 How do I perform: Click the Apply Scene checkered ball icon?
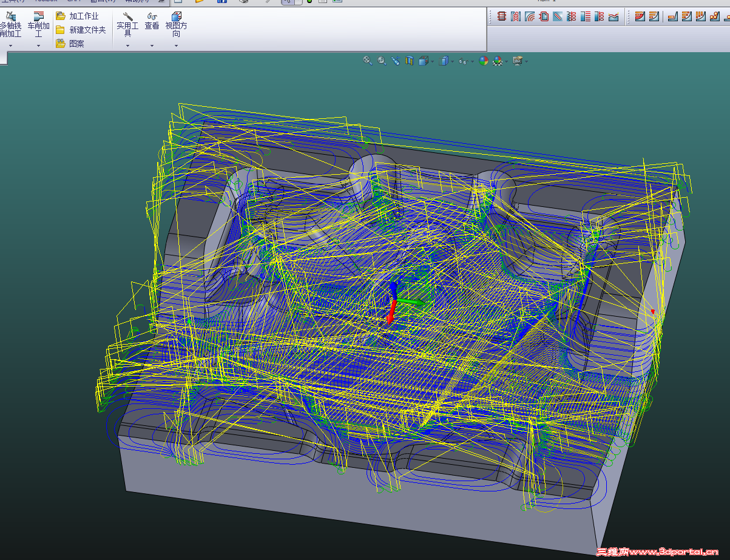498,61
